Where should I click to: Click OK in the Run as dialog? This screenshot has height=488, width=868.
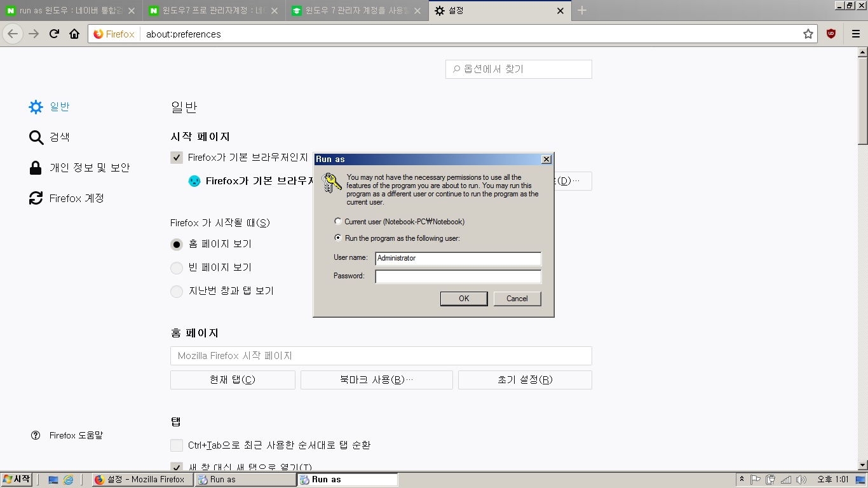pos(464,299)
